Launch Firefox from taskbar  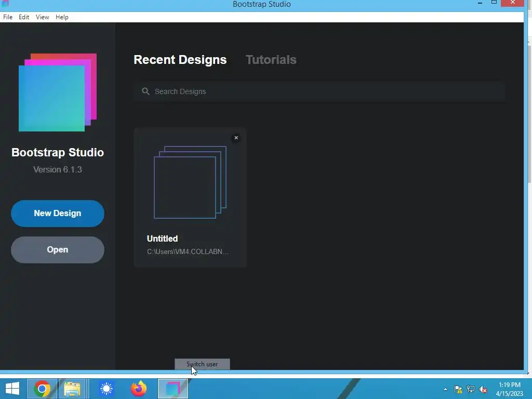point(139,389)
